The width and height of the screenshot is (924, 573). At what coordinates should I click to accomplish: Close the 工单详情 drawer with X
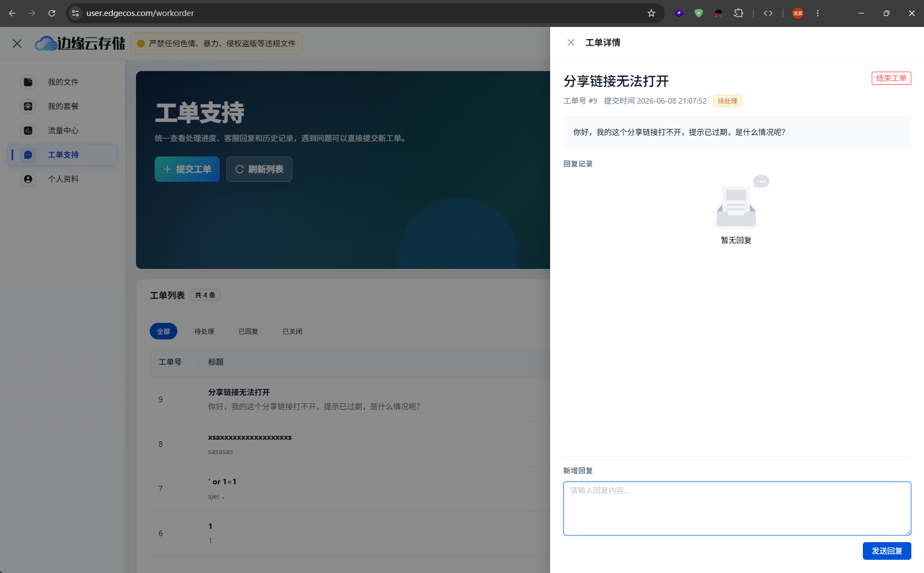point(571,42)
